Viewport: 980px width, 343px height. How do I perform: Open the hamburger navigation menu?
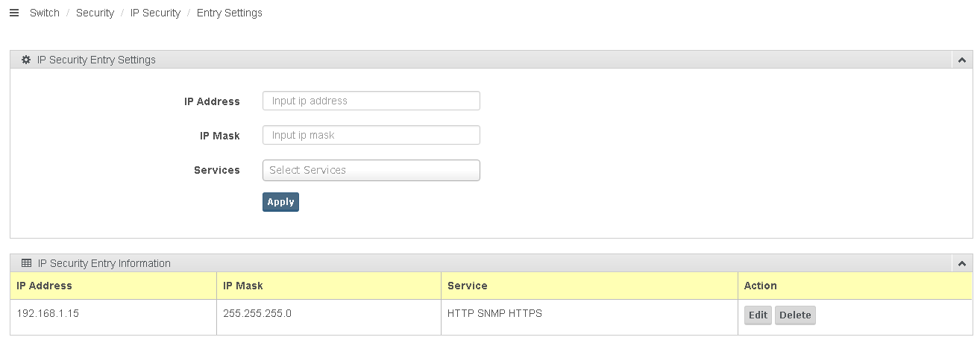[13, 13]
